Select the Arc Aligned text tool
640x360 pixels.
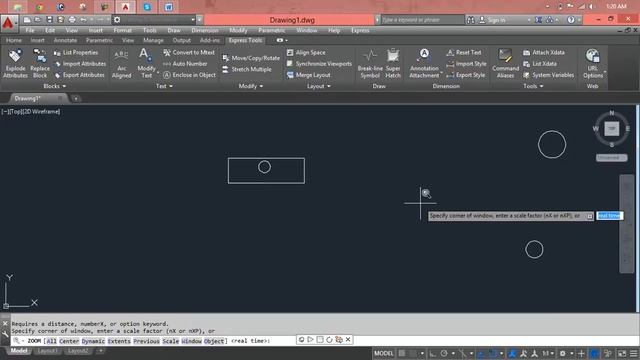121,63
